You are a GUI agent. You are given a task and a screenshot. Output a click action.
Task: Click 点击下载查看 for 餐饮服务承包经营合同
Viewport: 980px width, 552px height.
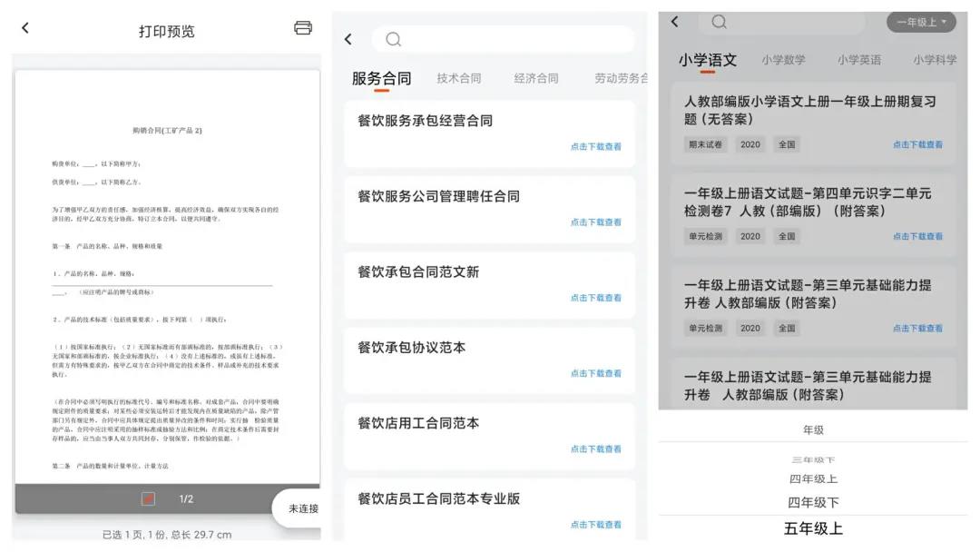coord(595,146)
